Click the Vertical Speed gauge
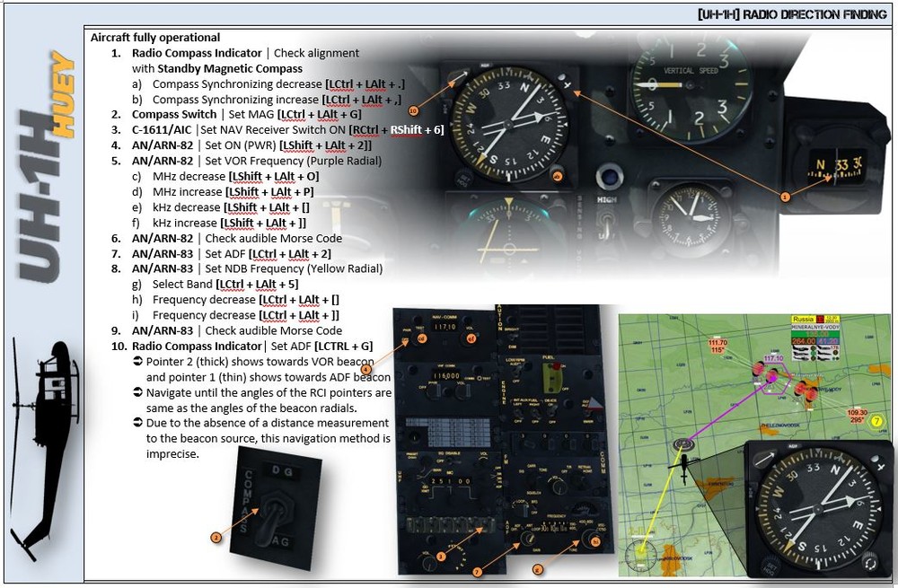This screenshot has width=898, height=588. pyautogui.click(x=691, y=84)
